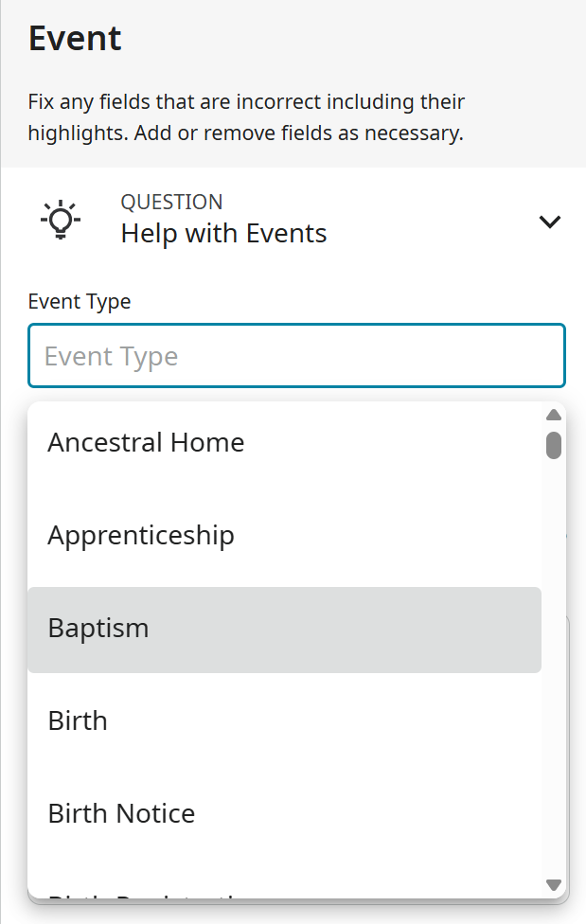Click the scrollbar track below the thumb
The image size is (586, 924).
click(554, 663)
